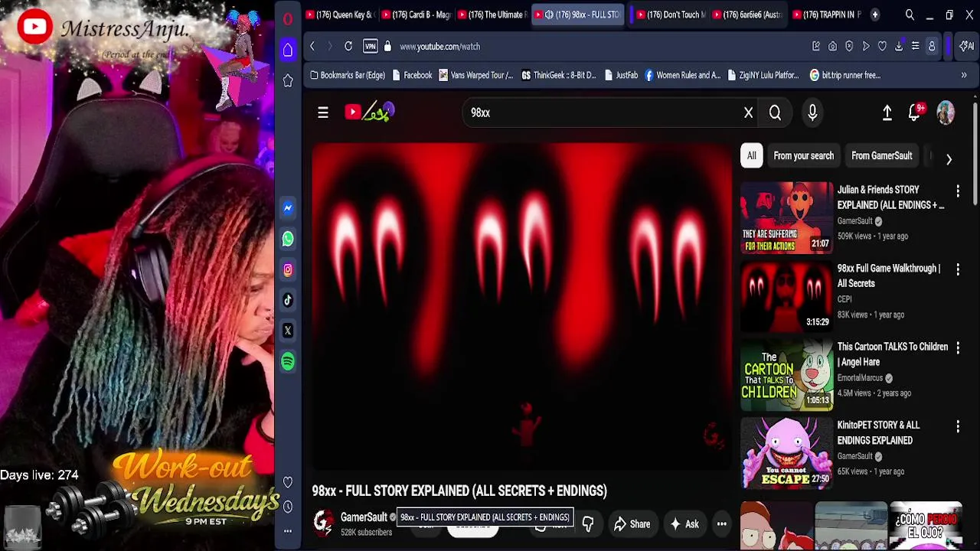Open options for This Cartoon TALKS To Children

(958, 347)
